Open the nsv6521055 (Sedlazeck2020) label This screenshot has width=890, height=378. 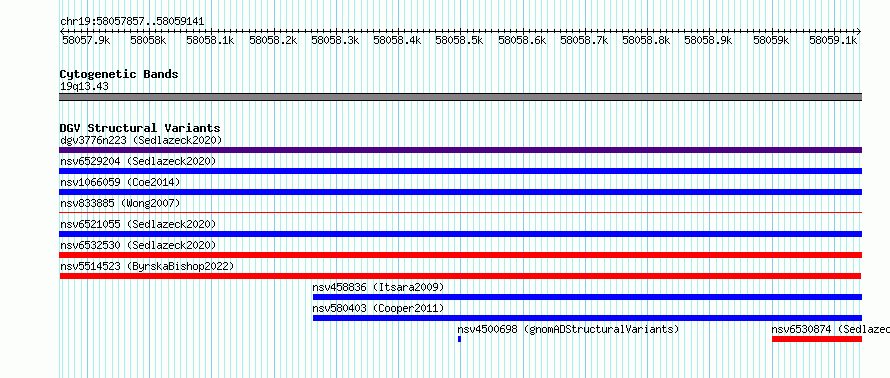[138, 224]
